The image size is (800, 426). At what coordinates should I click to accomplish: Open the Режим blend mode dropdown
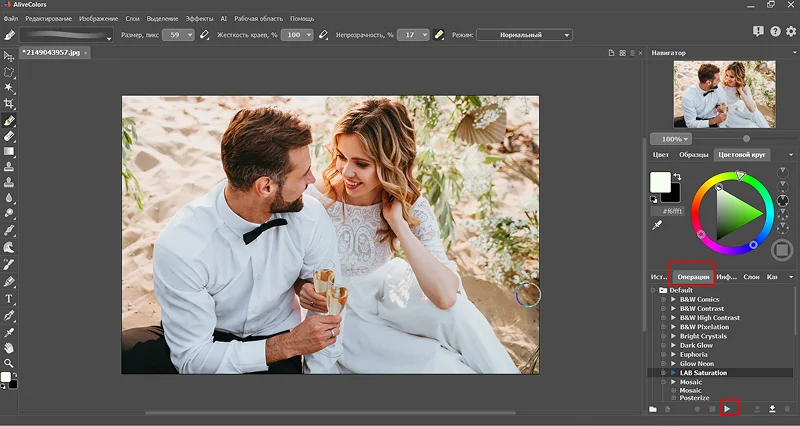524,35
